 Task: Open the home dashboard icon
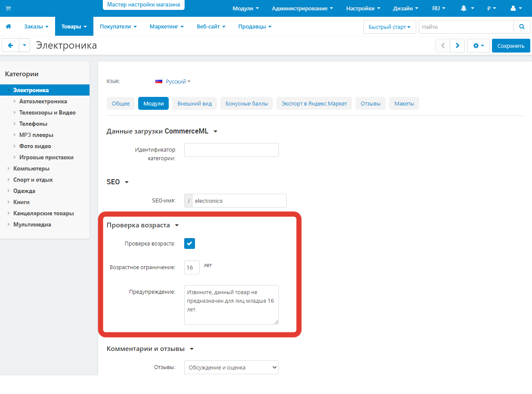(x=8, y=27)
